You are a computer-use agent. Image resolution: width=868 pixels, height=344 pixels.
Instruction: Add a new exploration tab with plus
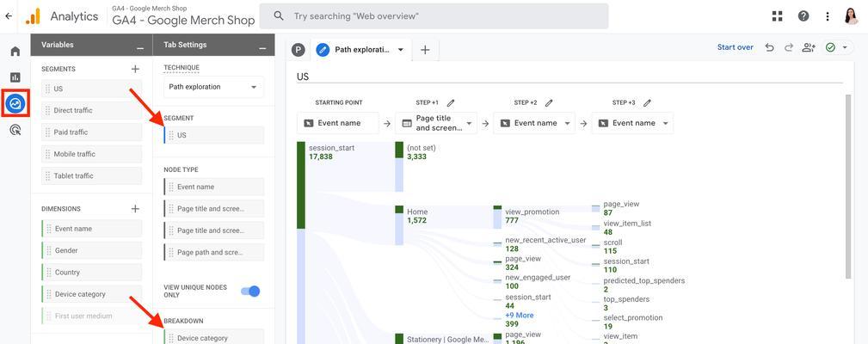[425, 50]
